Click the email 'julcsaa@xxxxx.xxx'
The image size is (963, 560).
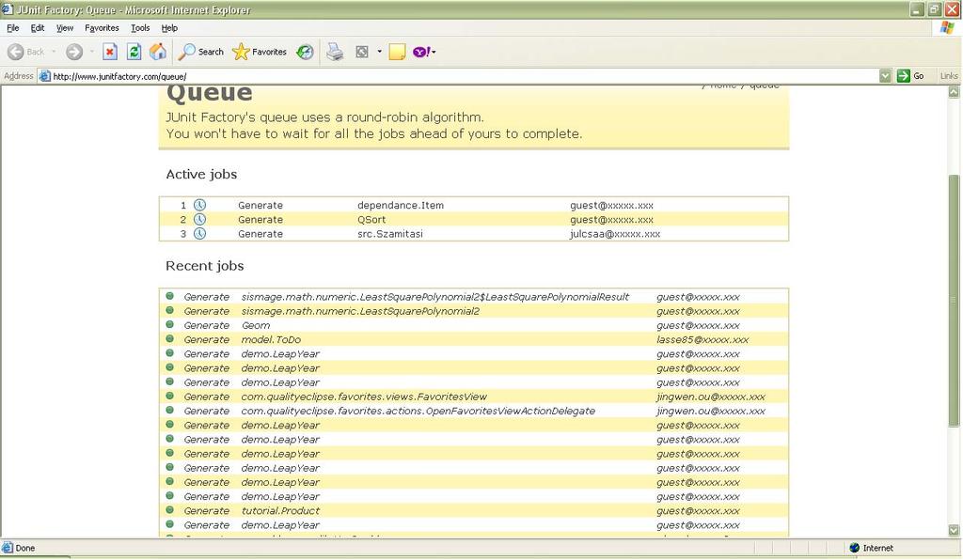click(x=615, y=234)
